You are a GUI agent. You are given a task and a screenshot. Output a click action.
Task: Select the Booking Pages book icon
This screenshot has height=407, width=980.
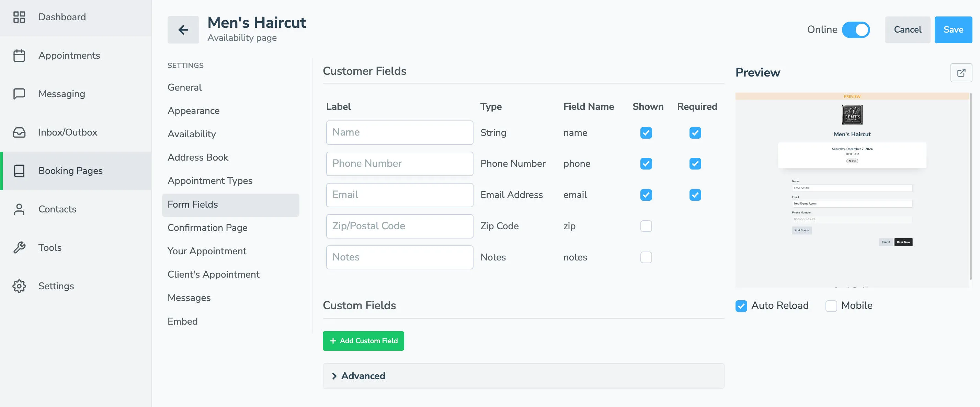click(20, 171)
